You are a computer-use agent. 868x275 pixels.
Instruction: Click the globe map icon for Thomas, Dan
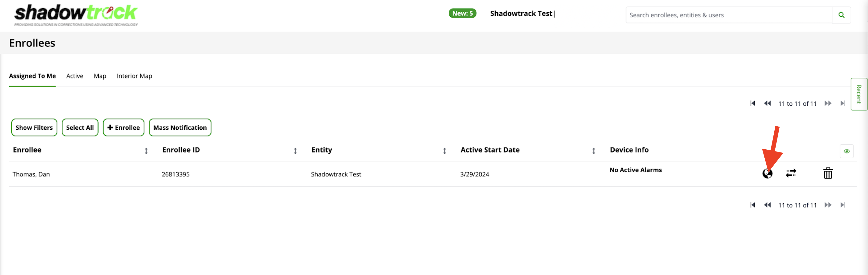767,173
